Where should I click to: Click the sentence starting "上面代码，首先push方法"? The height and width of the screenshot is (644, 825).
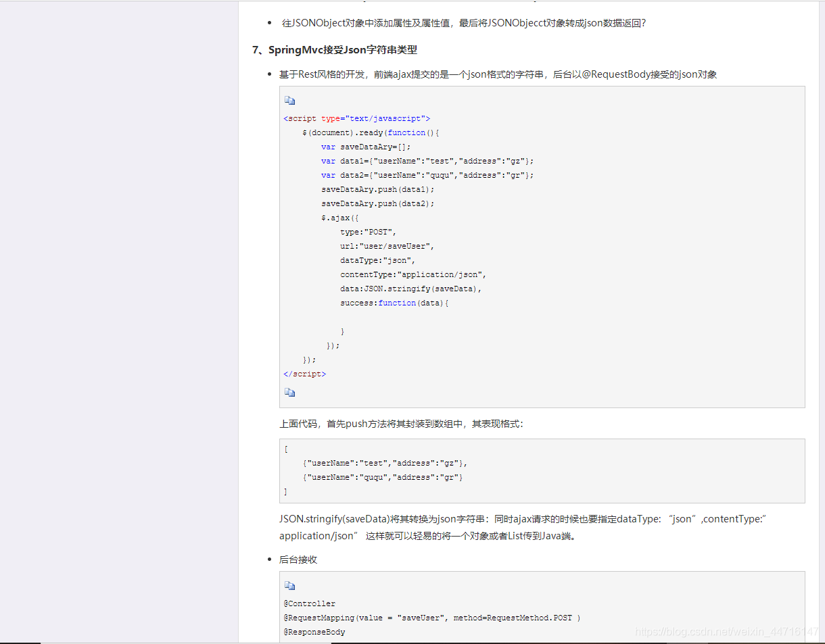click(401, 424)
